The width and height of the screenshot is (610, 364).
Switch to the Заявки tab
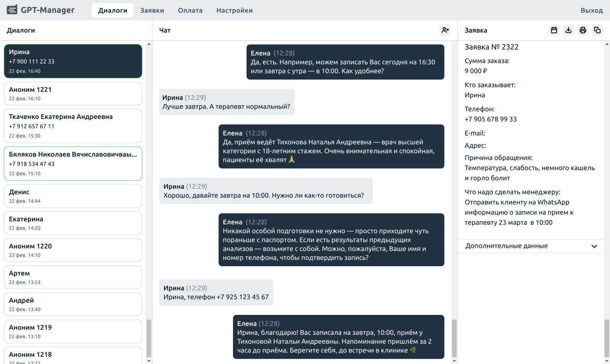[152, 10]
